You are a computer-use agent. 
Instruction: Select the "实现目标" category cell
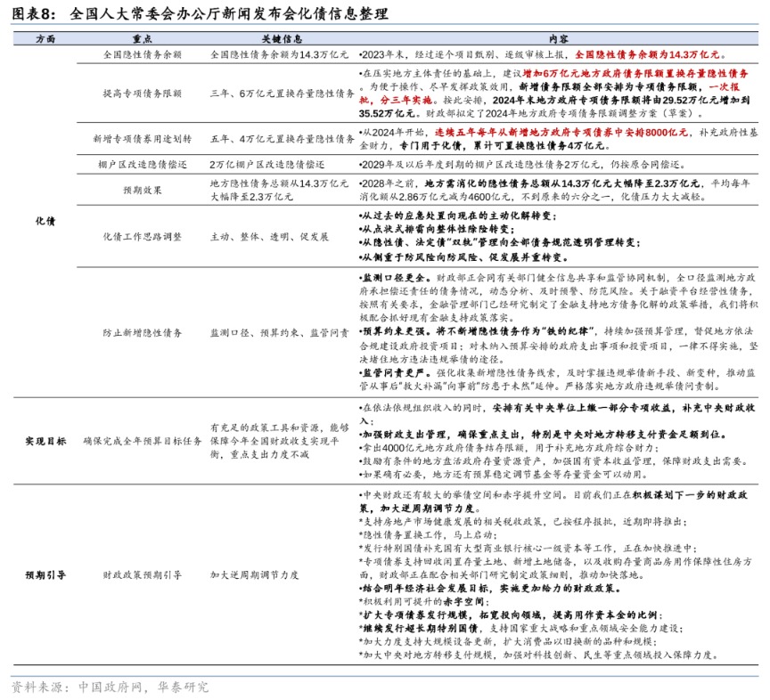point(45,441)
